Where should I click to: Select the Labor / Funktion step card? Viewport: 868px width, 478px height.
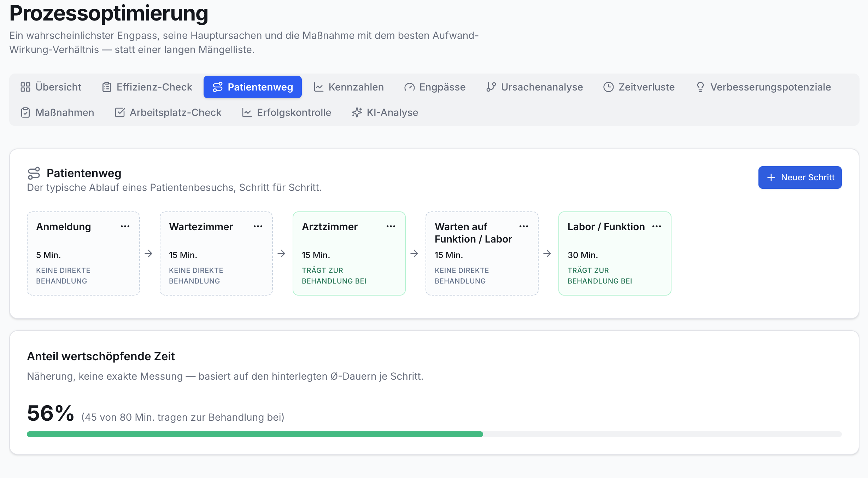(615, 253)
